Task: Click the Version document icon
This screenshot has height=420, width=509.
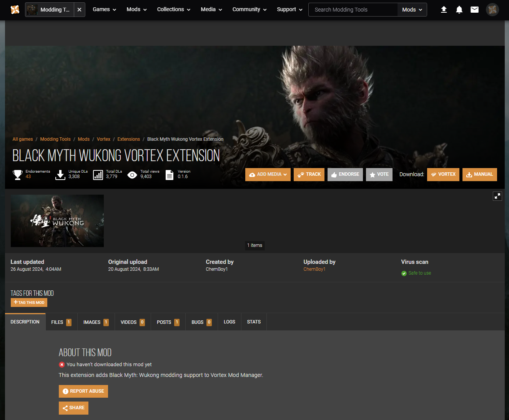Action: tap(170, 175)
